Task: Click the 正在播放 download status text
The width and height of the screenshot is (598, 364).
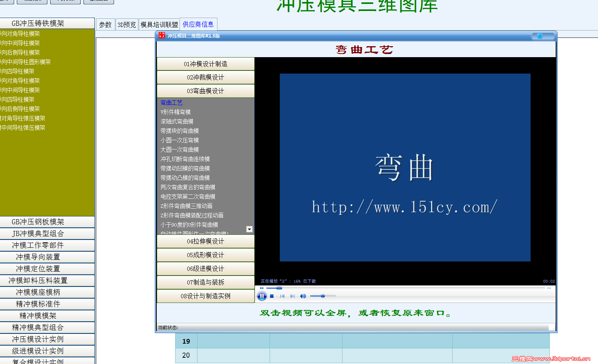Action: pos(288,281)
